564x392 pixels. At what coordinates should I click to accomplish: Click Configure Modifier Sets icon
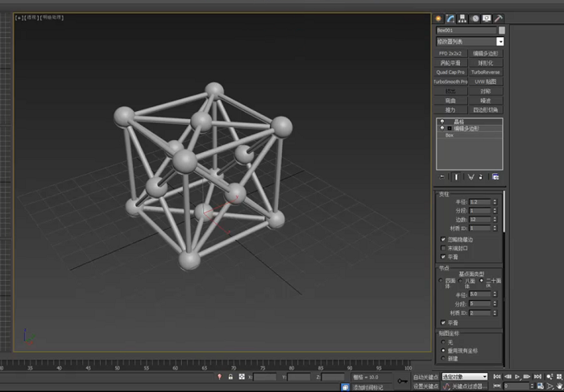(496, 177)
